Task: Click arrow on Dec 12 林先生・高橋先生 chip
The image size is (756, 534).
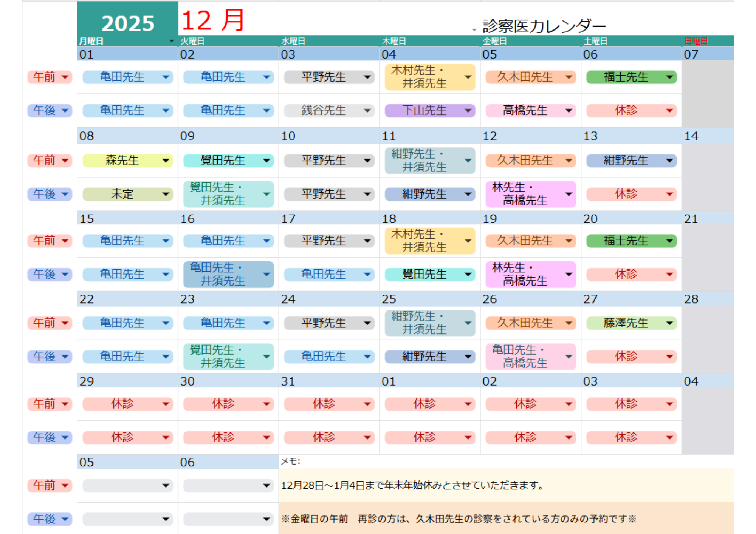Action: coord(569,194)
